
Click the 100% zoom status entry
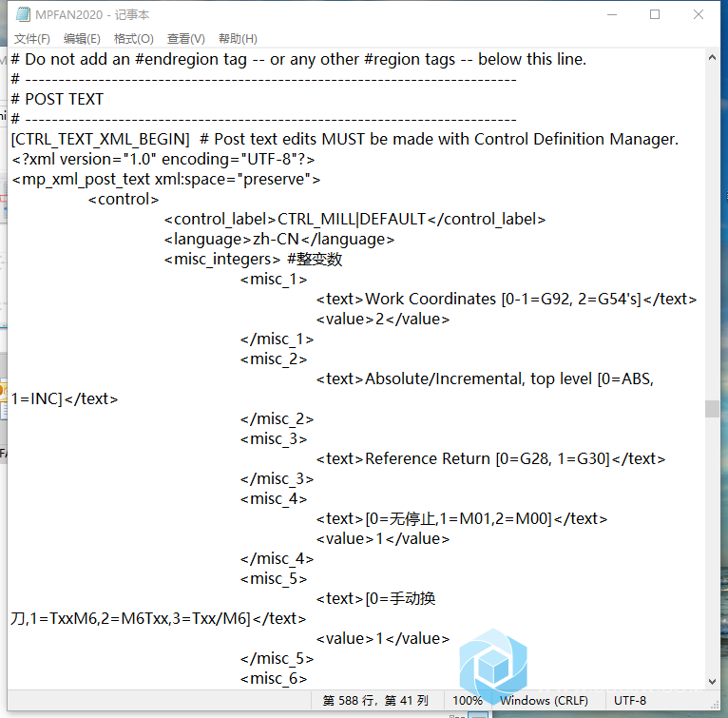tap(467, 700)
